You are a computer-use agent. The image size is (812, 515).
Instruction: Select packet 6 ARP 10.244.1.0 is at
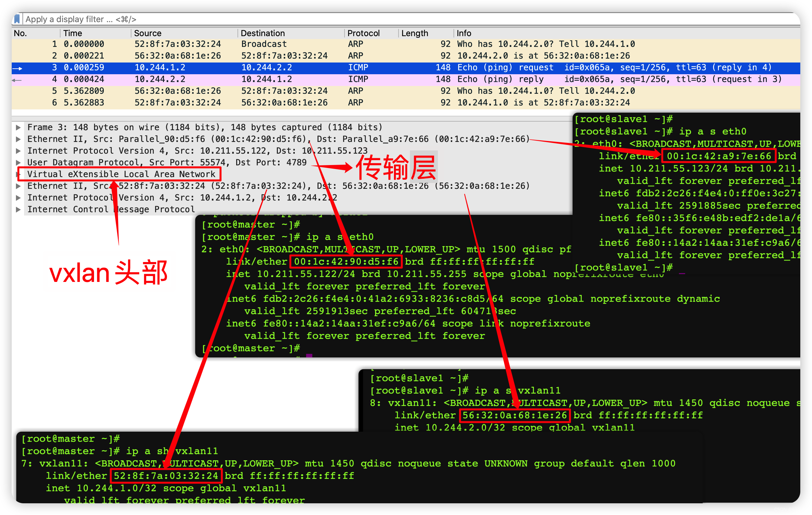pyautogui.click(x=406, y=103)
